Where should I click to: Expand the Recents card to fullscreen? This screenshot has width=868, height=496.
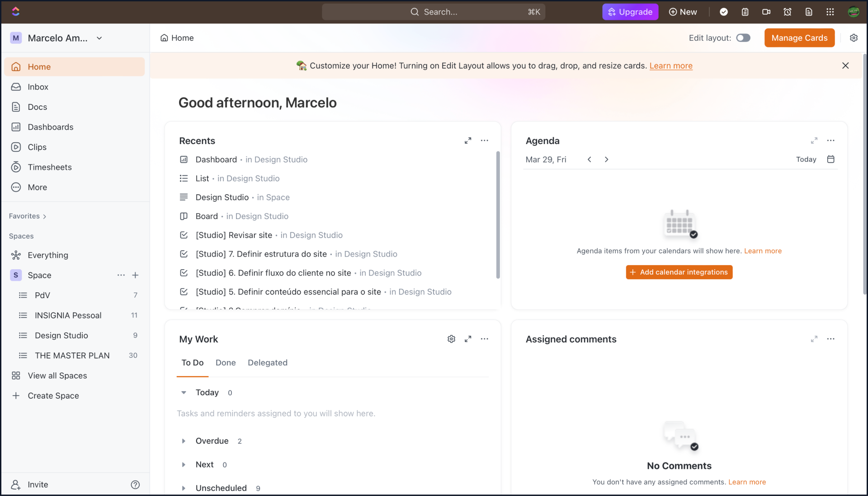468,141
